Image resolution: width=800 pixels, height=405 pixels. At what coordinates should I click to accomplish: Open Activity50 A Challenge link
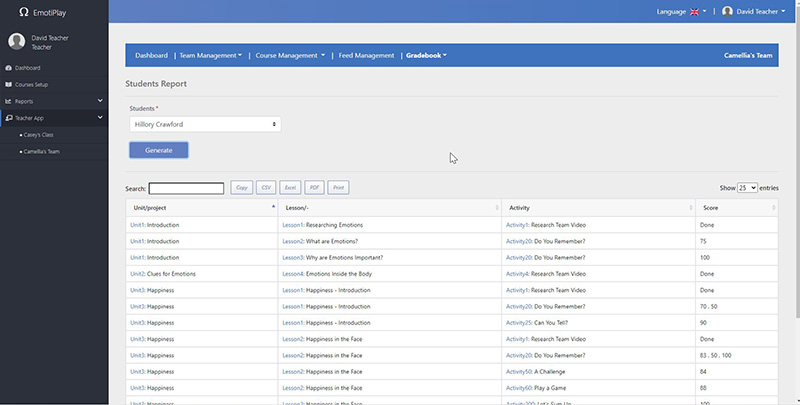[x=519, y=372]
